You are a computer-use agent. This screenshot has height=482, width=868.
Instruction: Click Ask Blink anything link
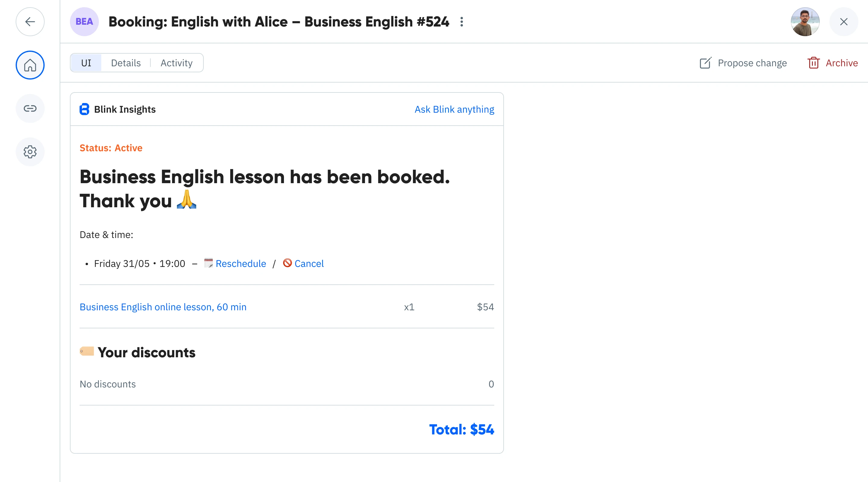454,109
